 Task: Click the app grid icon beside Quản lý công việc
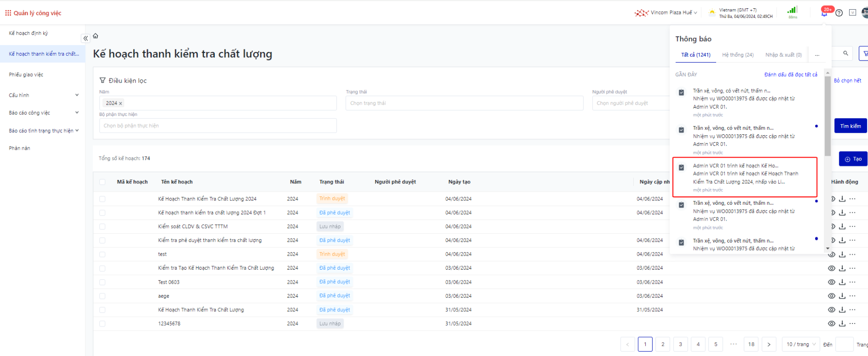(8, 13)
